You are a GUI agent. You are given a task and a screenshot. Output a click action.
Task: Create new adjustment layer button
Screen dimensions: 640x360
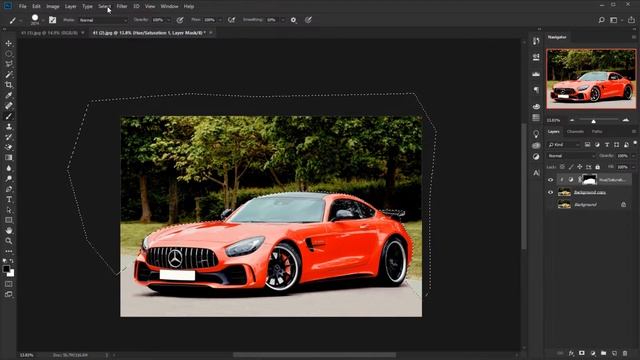pyautogui.click(x=593, y=353)
